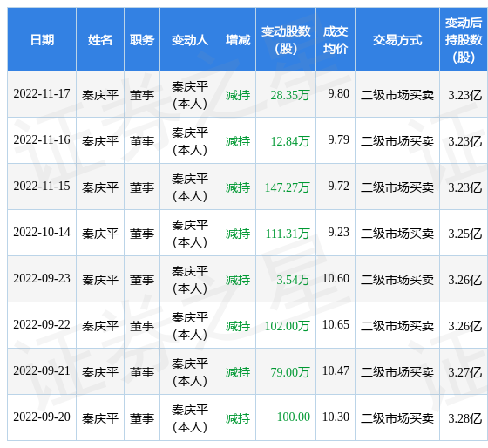488x448 pixels.
Task: Click 秦庆平(本人) in the 2022-09-21 row
Action: coord(190,372)
